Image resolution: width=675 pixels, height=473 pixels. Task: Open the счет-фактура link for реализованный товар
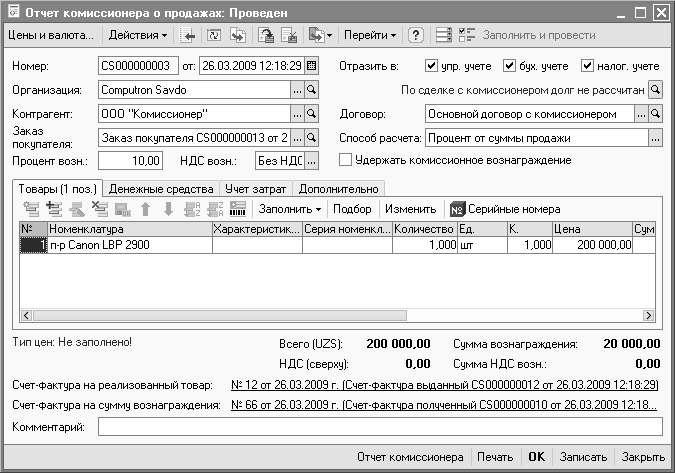point(444,385)
